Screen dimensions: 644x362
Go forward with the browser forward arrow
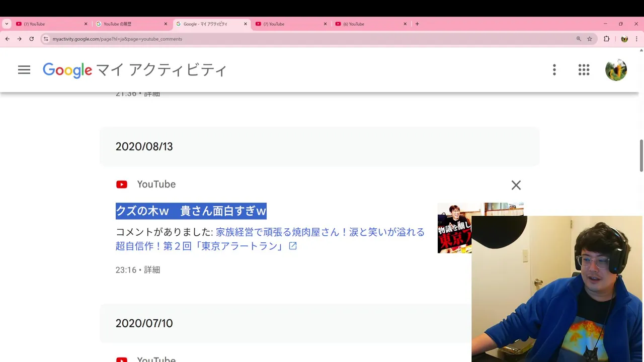19,39
